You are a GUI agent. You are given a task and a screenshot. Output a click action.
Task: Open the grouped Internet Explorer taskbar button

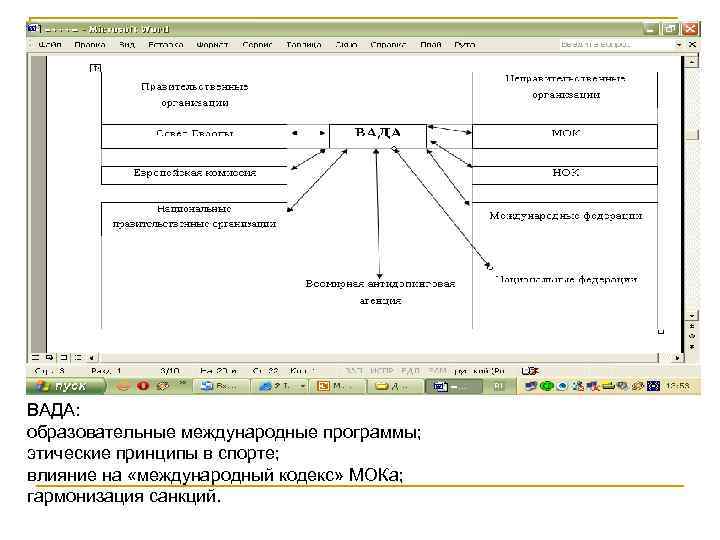[281, 387]
